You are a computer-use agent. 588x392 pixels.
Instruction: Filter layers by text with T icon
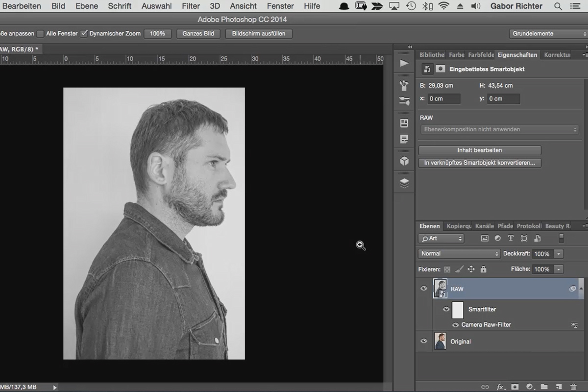(x=511, y=239)
